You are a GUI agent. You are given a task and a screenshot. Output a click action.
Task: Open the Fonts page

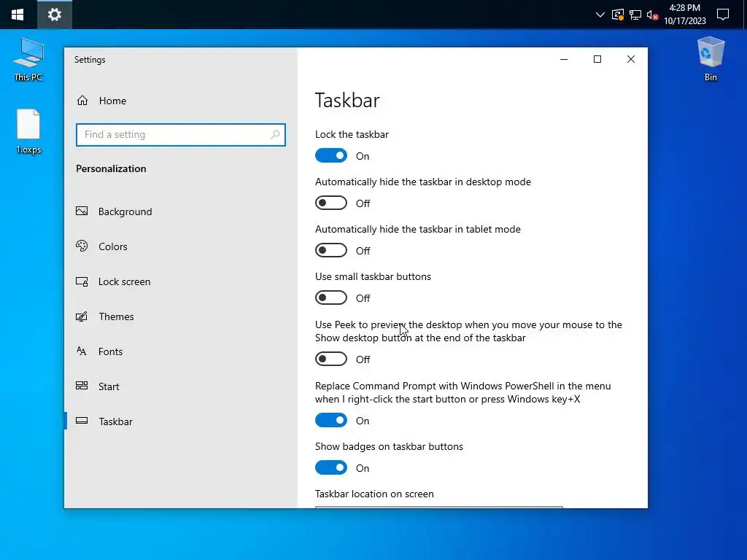click(x=181, y=351)
